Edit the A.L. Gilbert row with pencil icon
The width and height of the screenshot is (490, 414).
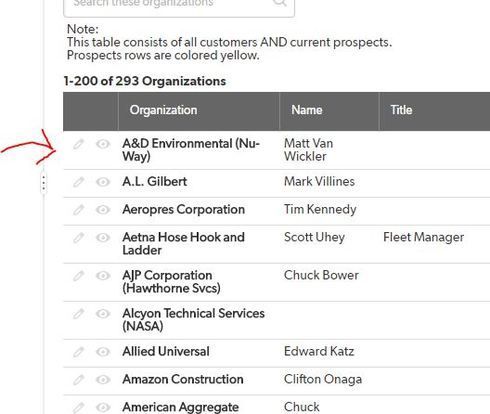[x=79, y=182]
